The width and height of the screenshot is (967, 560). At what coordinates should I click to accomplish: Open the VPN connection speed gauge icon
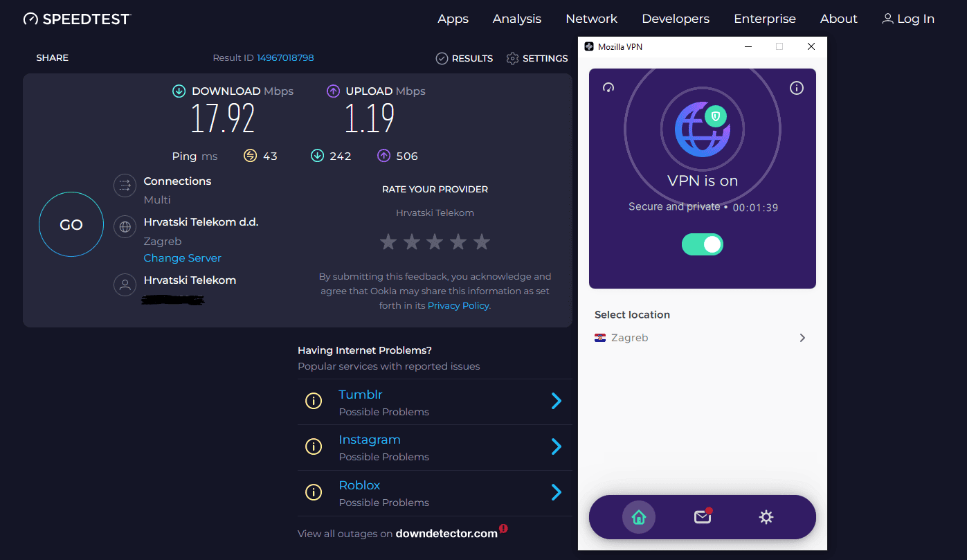tap(608, 88)
